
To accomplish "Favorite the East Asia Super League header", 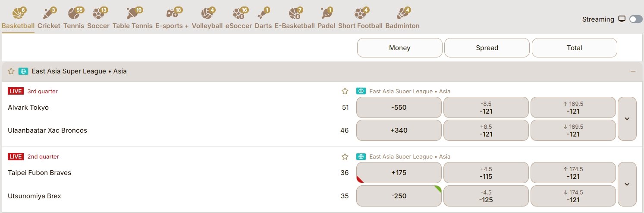I will 11,71.
